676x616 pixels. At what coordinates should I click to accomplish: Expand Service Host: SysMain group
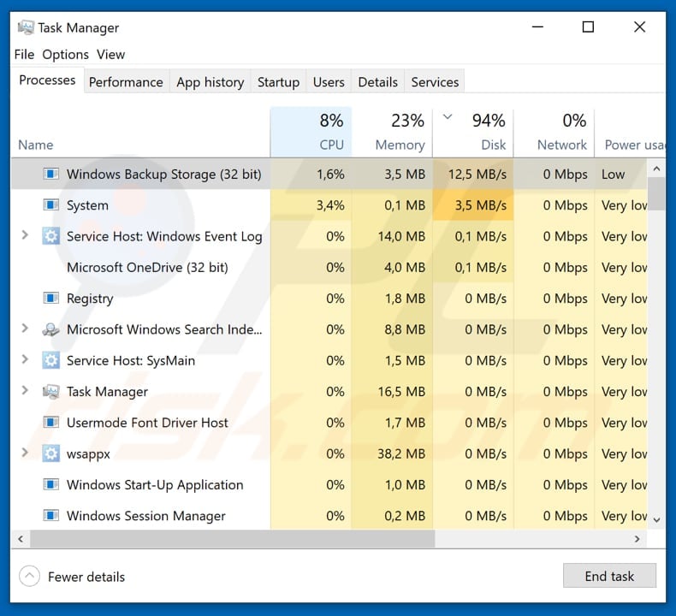coord(25,359)
